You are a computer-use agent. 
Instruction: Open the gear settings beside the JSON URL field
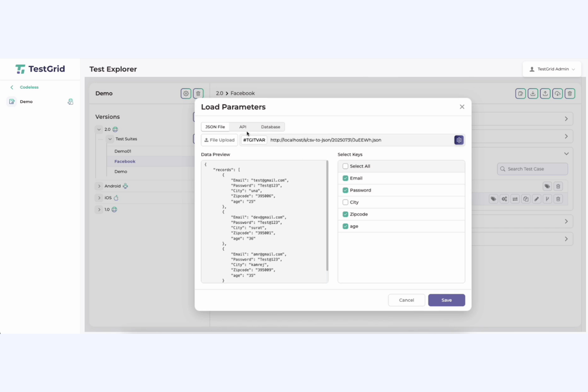pyautogui.click(x=458, y=140)
